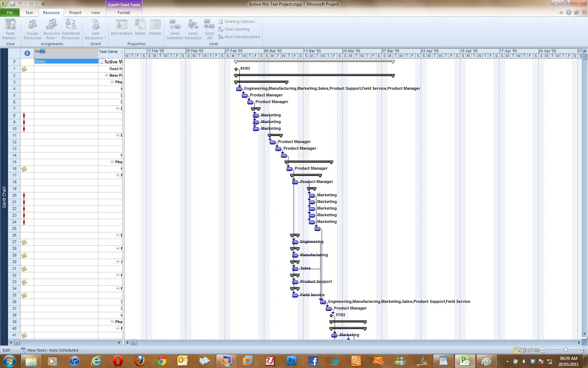Switch to Team Planner view via status bar icon

[530, 350]
